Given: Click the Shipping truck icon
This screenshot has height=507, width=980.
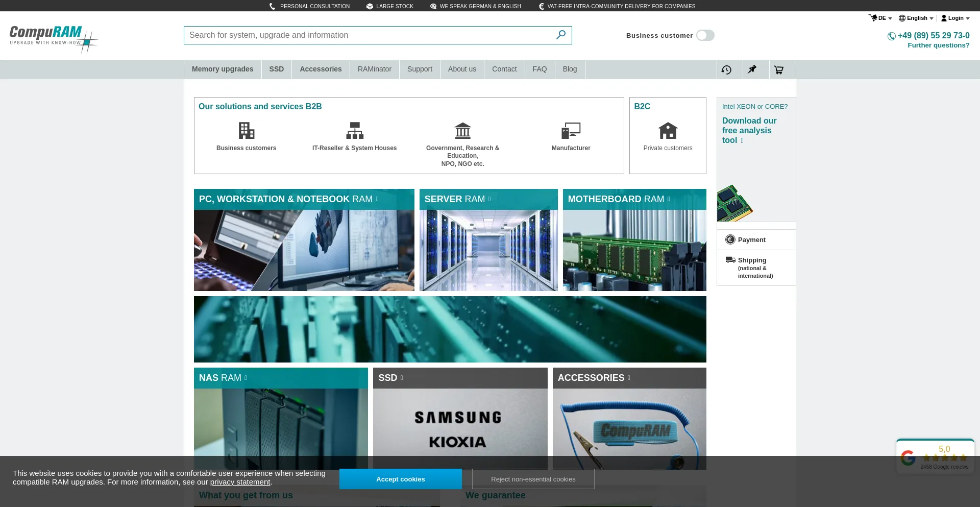Looking at the screenshot, I should point(730,260).
